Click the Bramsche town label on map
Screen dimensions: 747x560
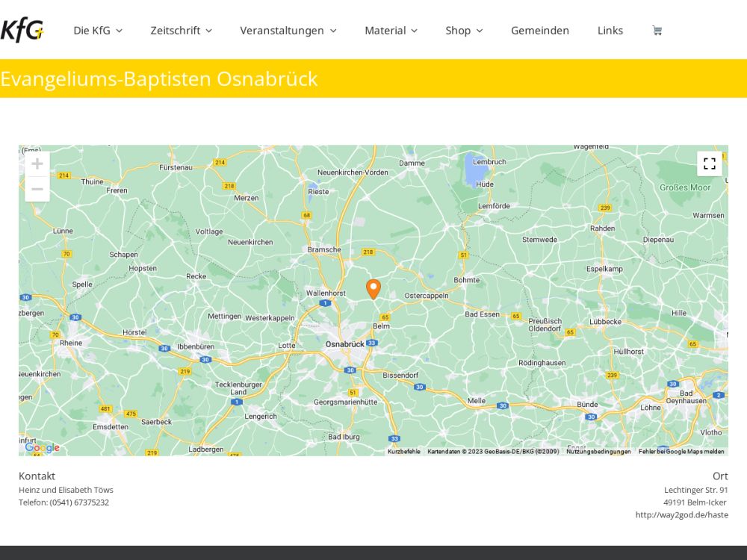coord(324,249)
